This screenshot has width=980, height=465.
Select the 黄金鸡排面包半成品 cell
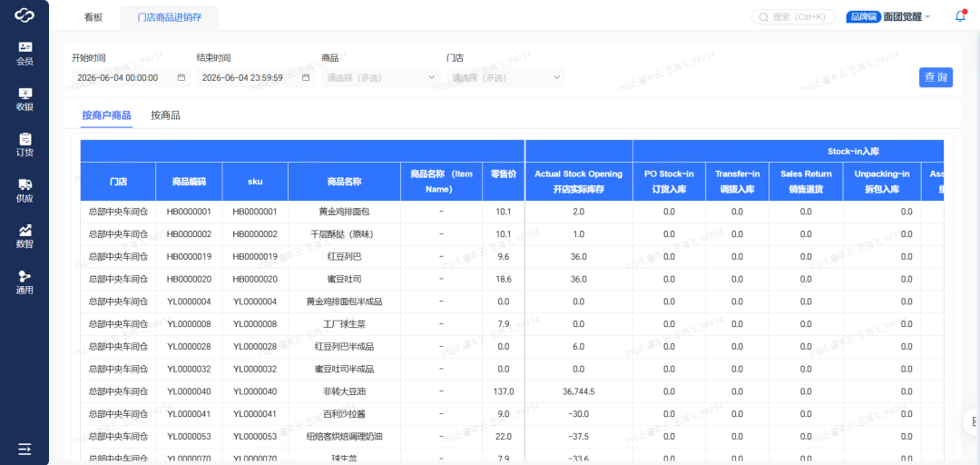pos(345,302)
